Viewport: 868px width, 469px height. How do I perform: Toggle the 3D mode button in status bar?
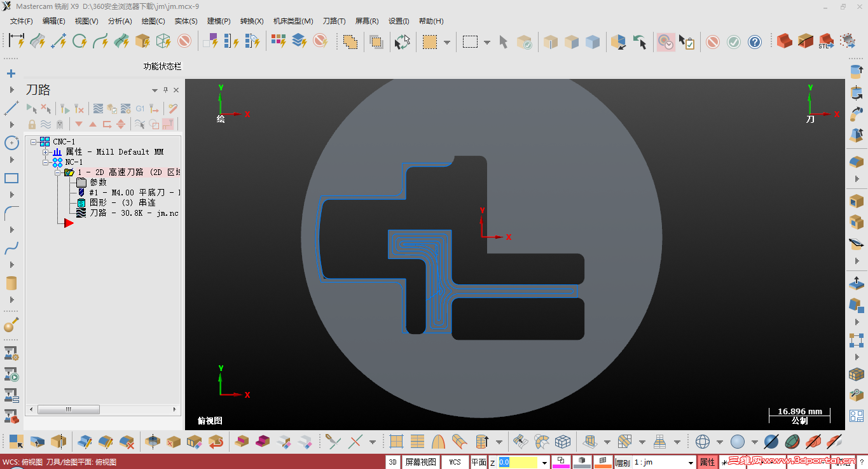pyautogui.click(x=393, y=462)
